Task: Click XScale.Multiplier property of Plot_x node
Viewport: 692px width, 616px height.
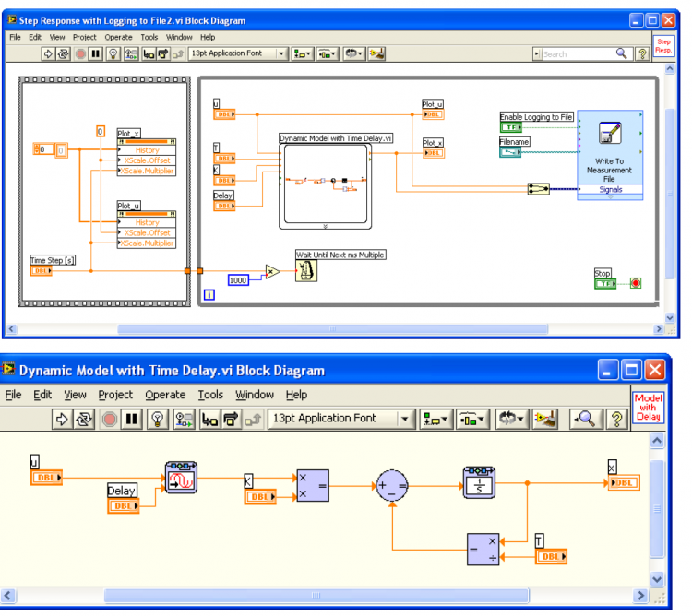Action: pos(147,171)
